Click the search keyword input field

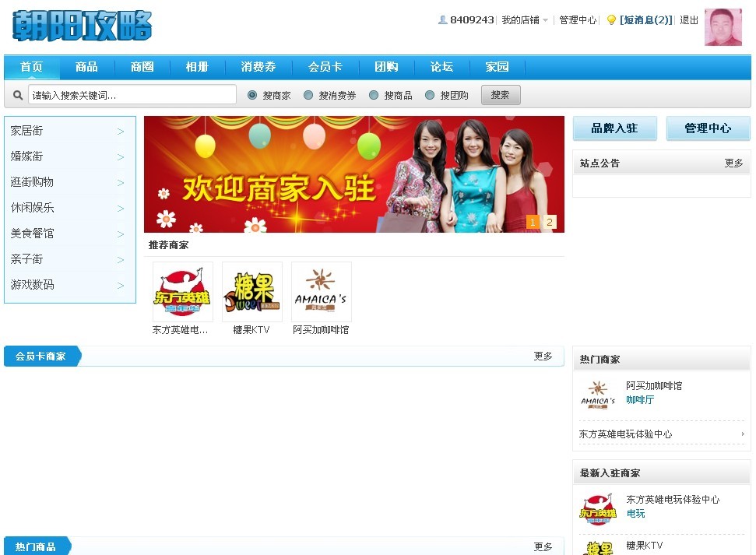coord(132,95)
